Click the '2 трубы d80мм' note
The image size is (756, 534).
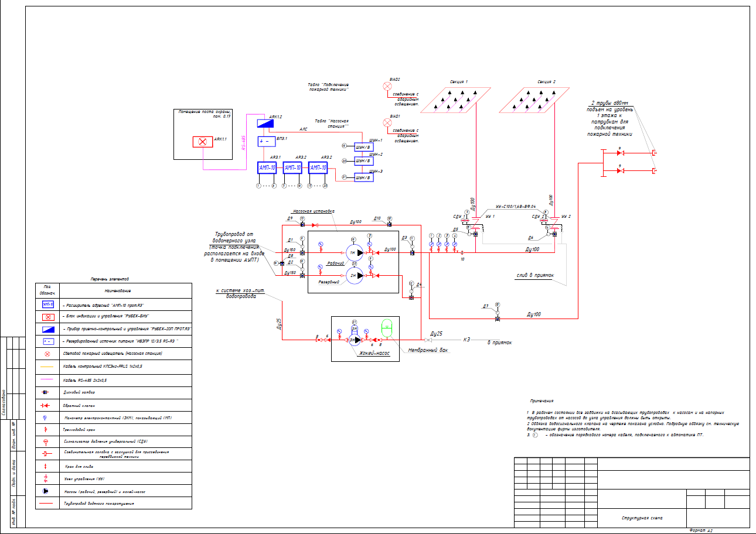tap(609, 102)
